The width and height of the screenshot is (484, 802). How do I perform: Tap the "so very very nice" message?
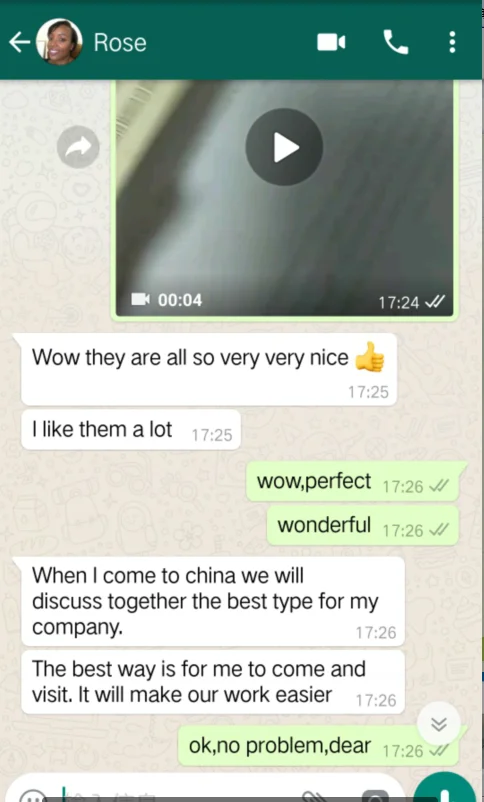tap(209, 369)
